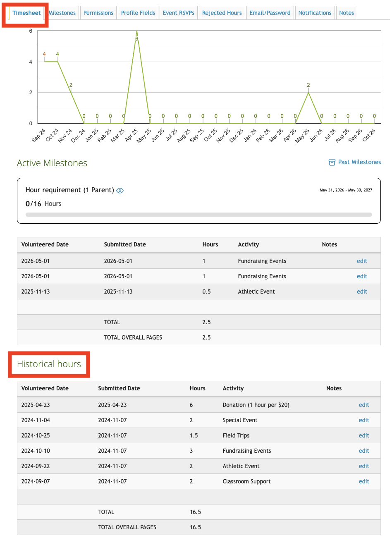Click the Hours header in the milestone table
392x545 pixels.
coord(210,244)
